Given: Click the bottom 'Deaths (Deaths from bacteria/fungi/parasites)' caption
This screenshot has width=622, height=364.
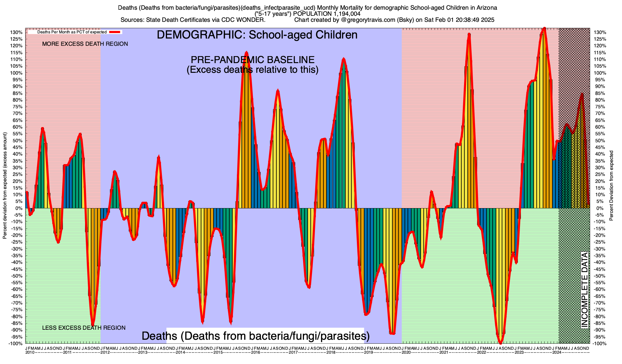Looking at the screenshot, I should tap(255, 336).
